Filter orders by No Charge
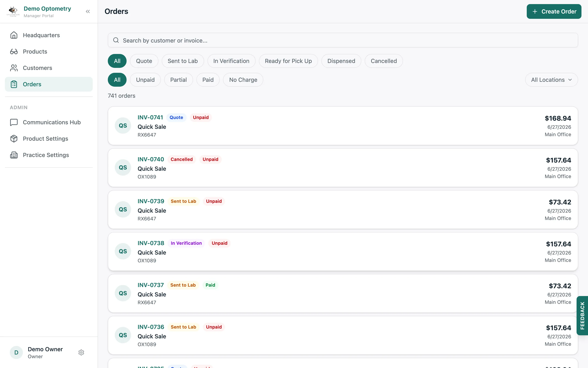The height and width of the screenshot is (368, 588). tap(243, 80)
